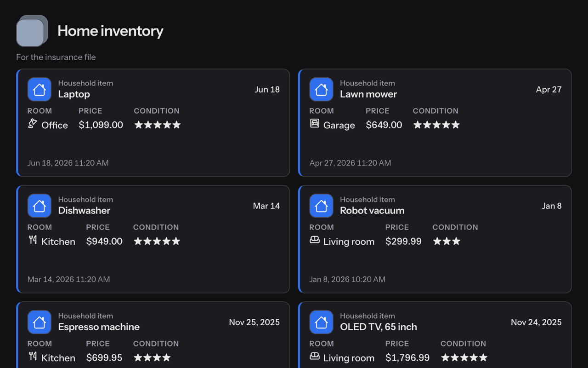
Task: Open the Dishwasher item title
Action: pyautogui.click(x=84, y=211)
